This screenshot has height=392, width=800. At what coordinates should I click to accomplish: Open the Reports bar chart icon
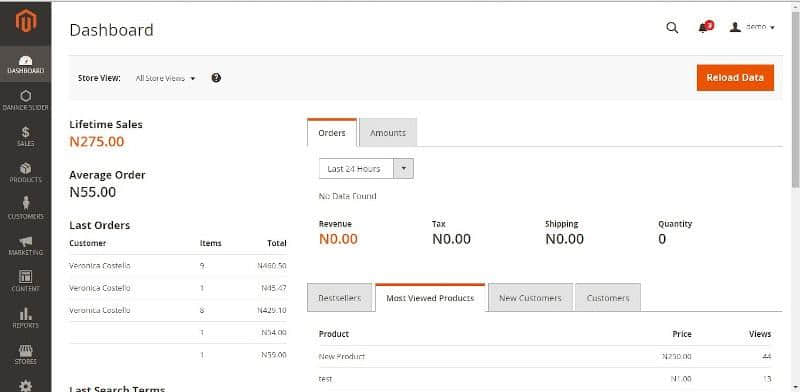pyautogui.click(x=26, y=313)
